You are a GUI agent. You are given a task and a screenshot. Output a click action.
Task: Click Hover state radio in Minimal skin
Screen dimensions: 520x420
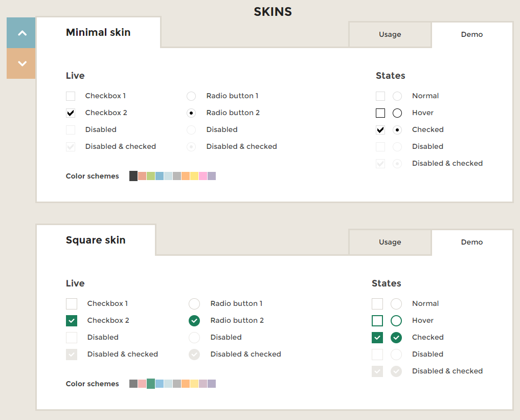click(397, 113)
